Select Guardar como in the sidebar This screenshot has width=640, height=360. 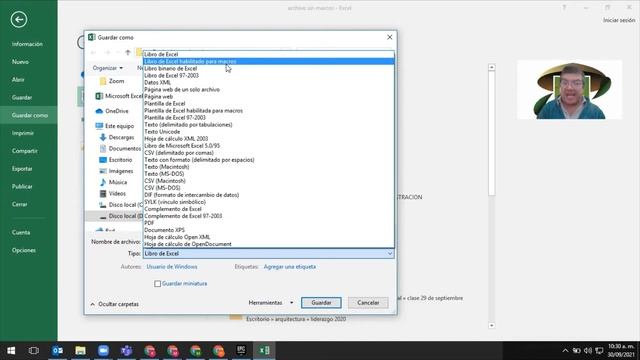[x=29, y=116]
